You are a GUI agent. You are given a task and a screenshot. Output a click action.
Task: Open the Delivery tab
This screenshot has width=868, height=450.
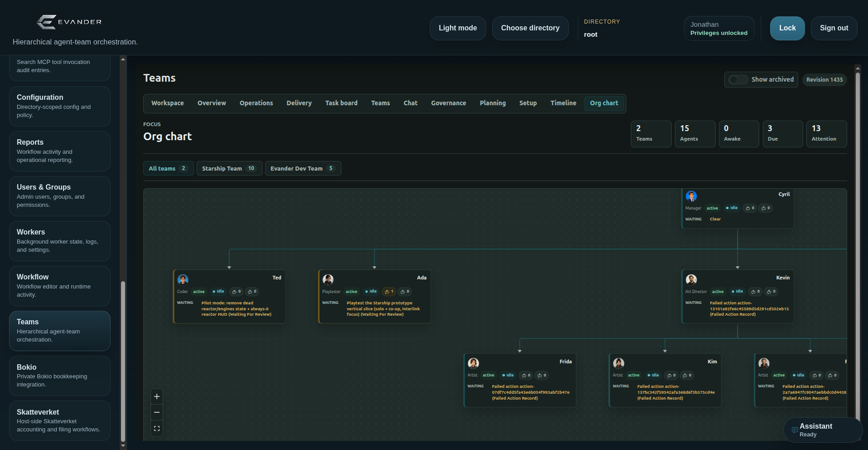pyautogui.click(x=299, y=103)
